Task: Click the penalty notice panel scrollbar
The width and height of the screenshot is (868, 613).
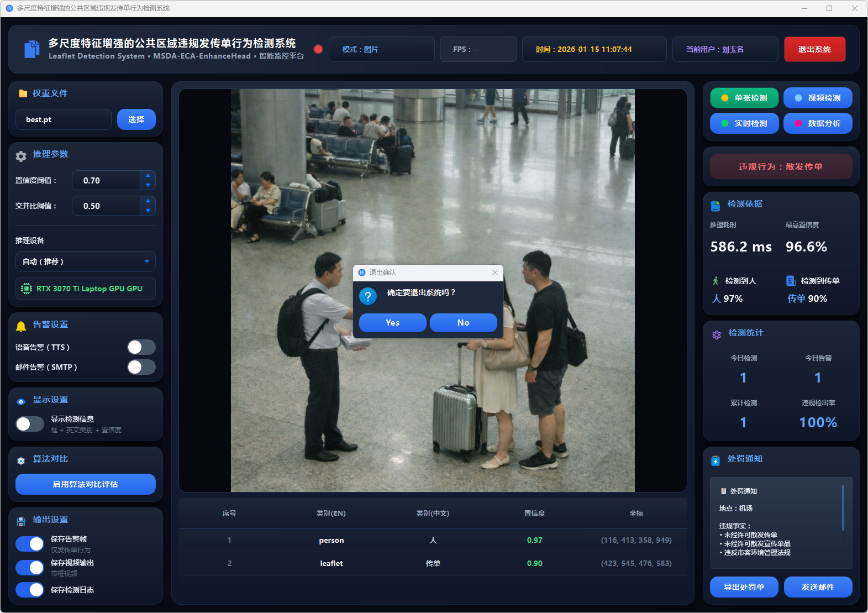Action: (x=843, y=508)
